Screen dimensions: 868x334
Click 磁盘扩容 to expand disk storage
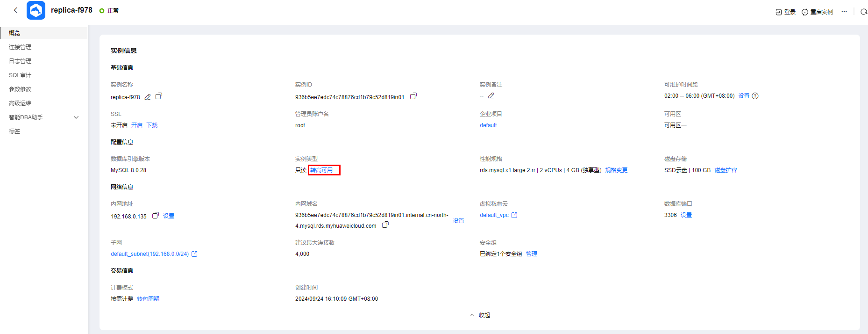726,170
